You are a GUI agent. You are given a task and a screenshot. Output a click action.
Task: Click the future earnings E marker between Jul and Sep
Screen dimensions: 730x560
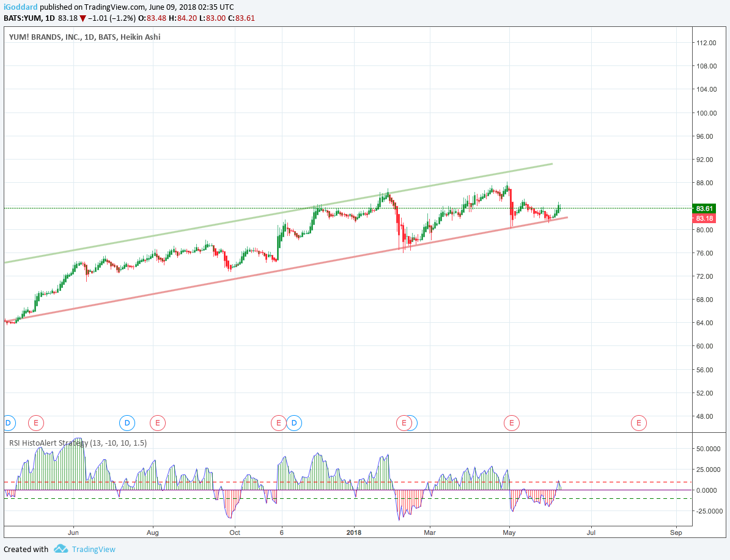639,423
